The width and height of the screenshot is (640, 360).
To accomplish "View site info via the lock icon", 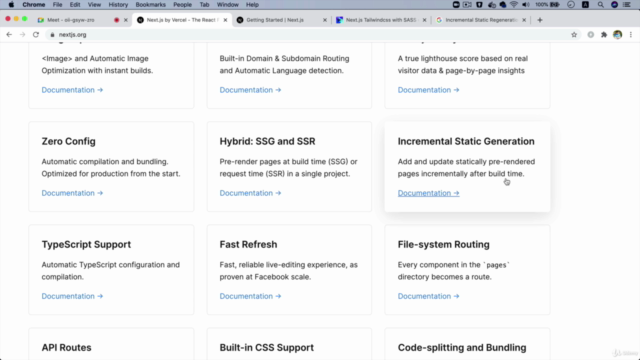I will 52,35.
